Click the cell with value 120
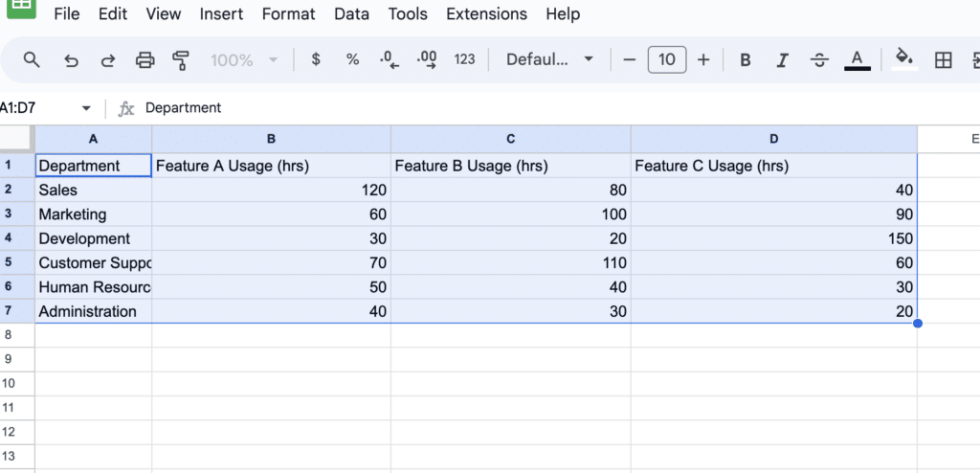980x473 pixels. (x=271, y=190)
